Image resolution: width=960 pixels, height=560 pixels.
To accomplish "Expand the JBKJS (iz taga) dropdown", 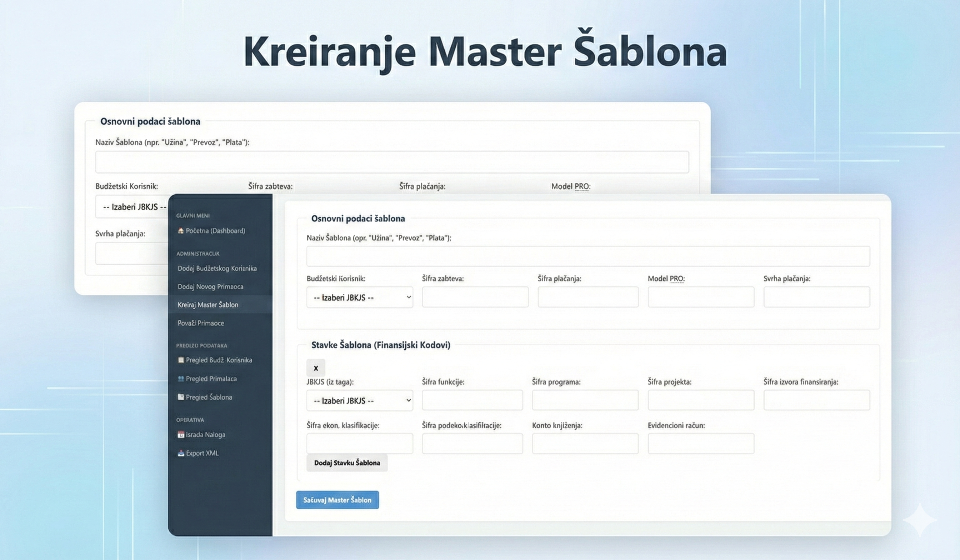I will click(359, 401).
